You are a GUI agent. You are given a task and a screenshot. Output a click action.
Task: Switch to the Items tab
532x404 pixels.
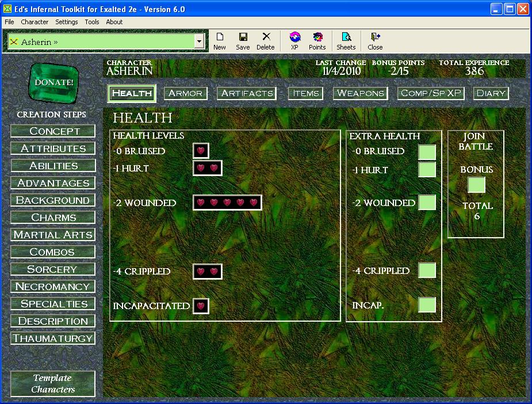[x=306, y=93]
